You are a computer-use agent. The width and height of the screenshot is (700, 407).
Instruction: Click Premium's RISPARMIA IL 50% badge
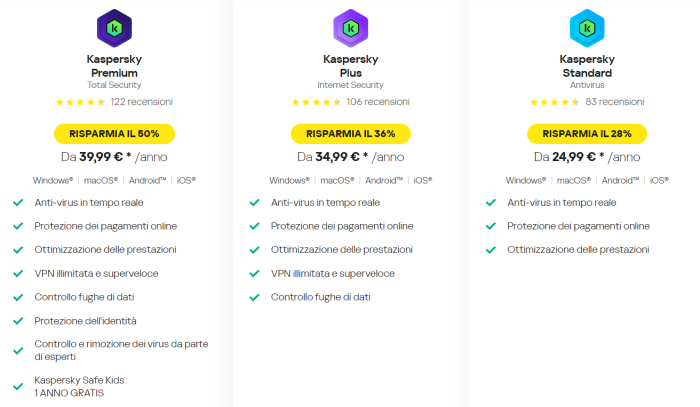[x=113, y=133]
